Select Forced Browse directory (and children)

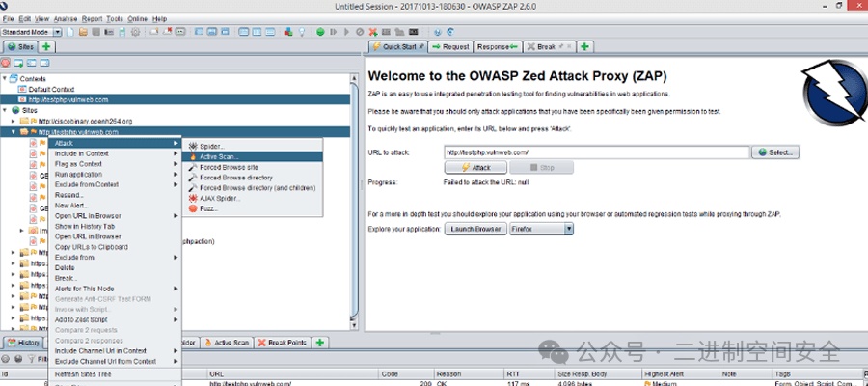(253, 188)
